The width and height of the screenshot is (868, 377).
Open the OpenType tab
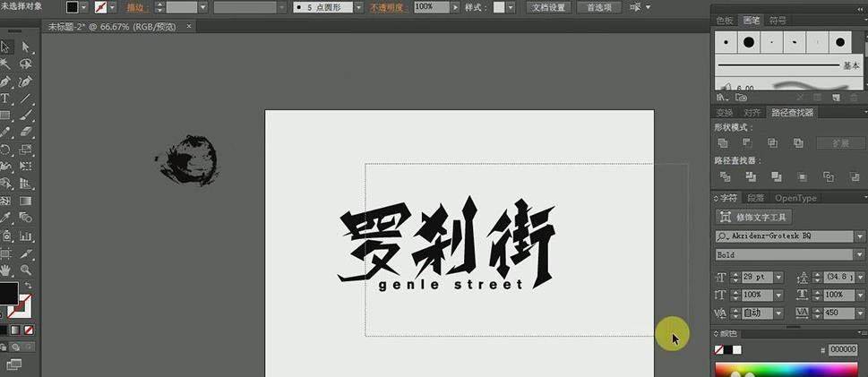[x=795, y=198]
